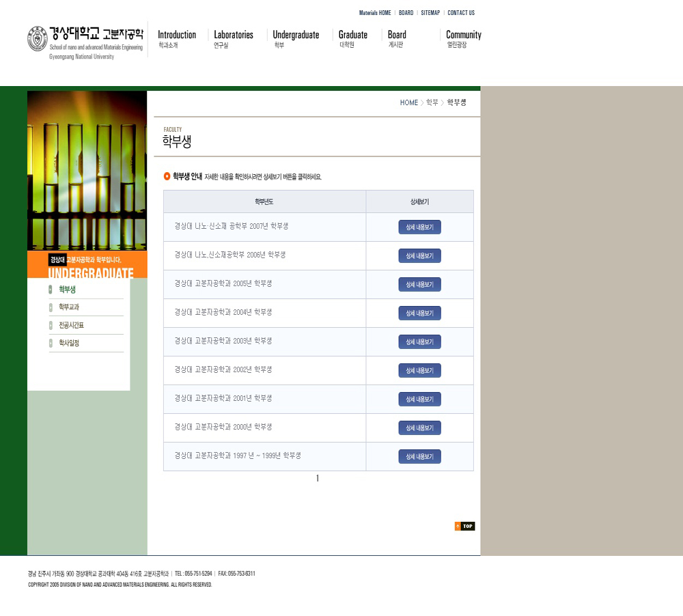View details for 2007년 학부생 row
Image resolution: width=683 pixels, height=616 pixels.
(x=419, y=227)
